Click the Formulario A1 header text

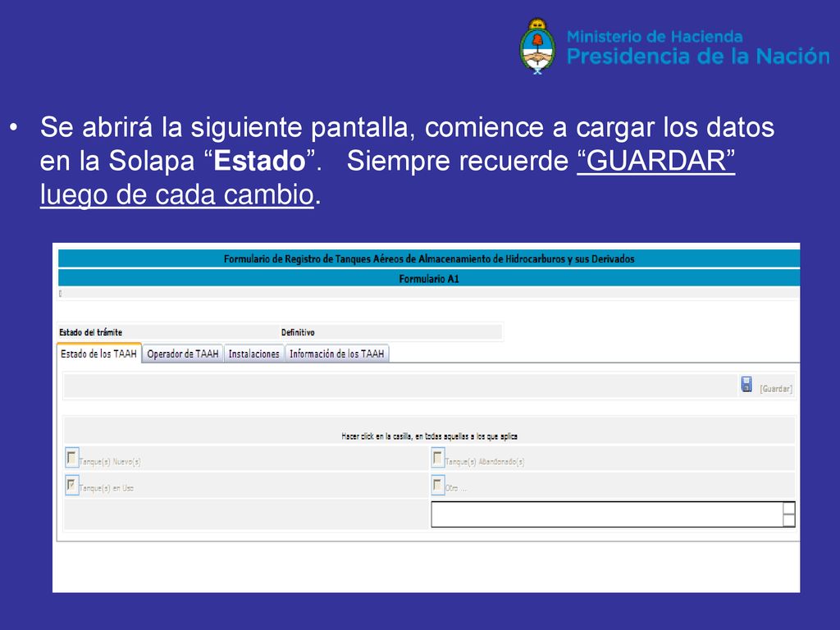[x=428, y=279]
